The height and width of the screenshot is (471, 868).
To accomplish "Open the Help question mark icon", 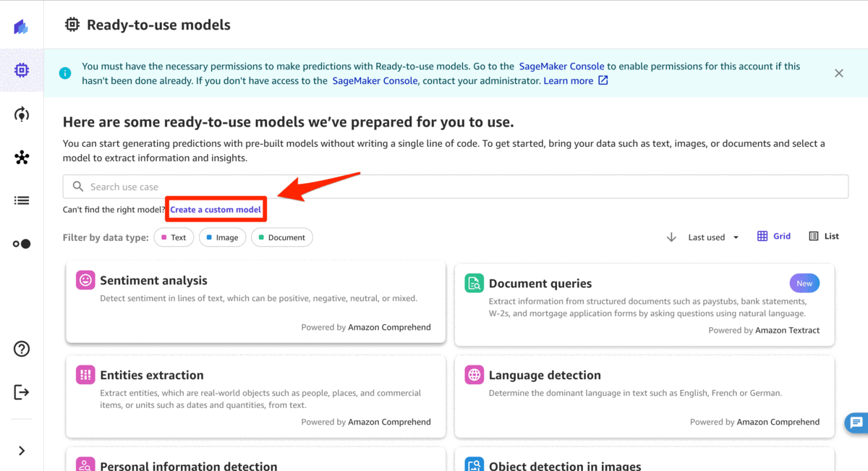I will pos(22,349).
